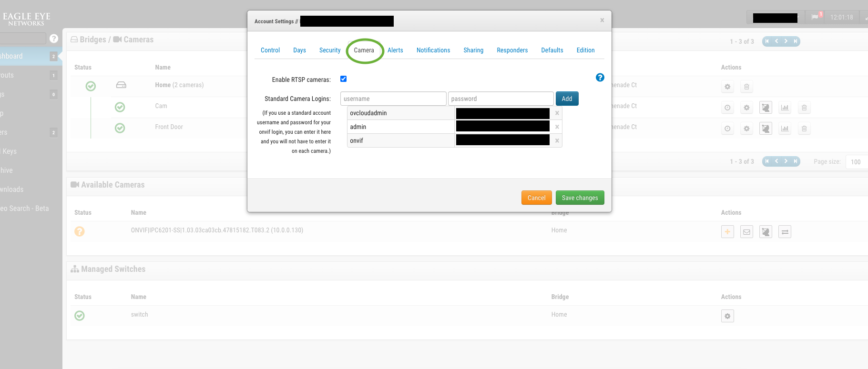
Task: Select the ovcloudadmin login row
Action: pyautogui.click(x=455, y=113)
